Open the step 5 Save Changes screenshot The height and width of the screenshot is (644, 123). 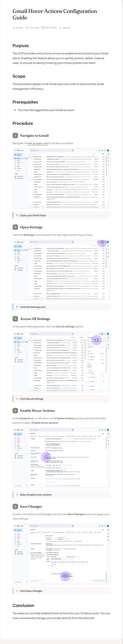click(x=62, y=554)
